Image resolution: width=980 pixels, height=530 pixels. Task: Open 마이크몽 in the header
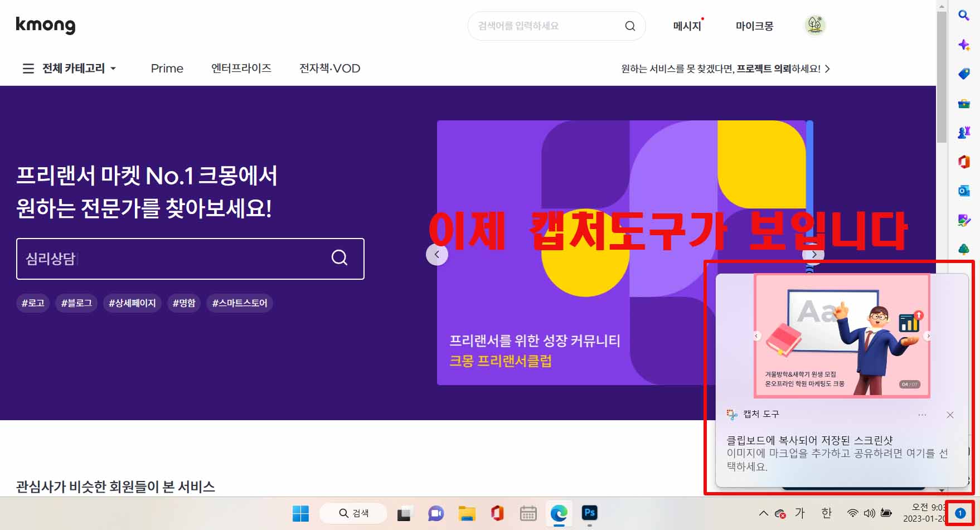754,26
